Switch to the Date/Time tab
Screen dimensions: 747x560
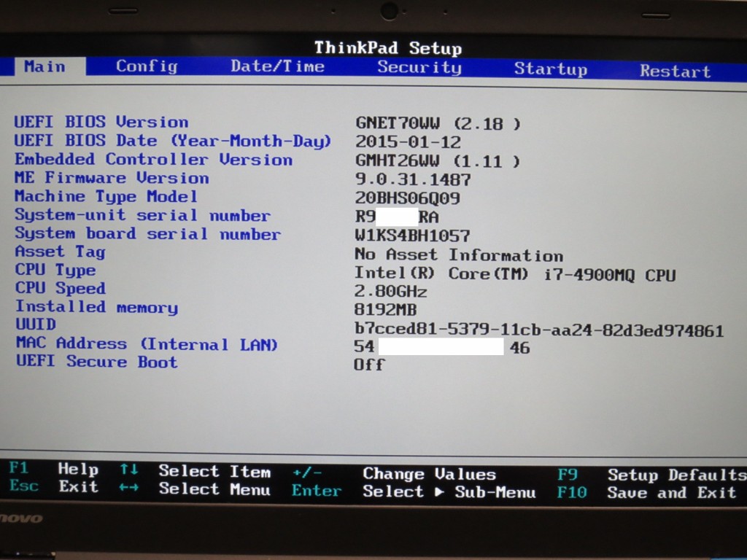point(278,66)
